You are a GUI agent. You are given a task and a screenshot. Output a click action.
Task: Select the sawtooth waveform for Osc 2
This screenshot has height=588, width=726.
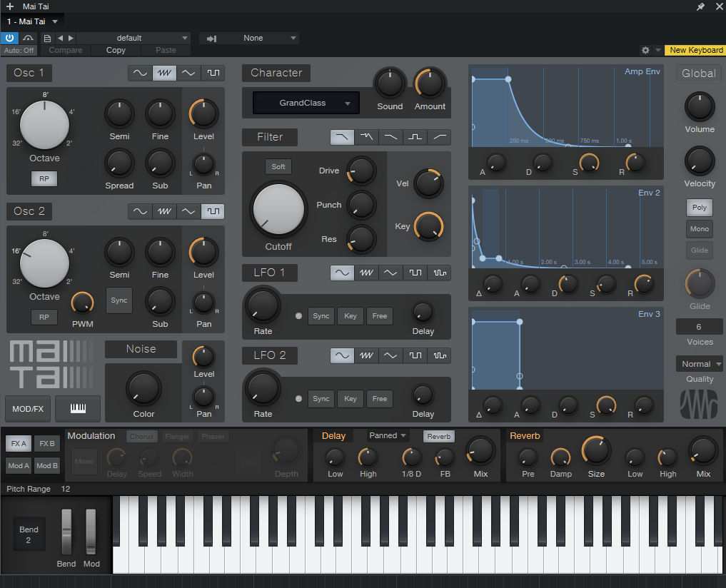[164, 211]
